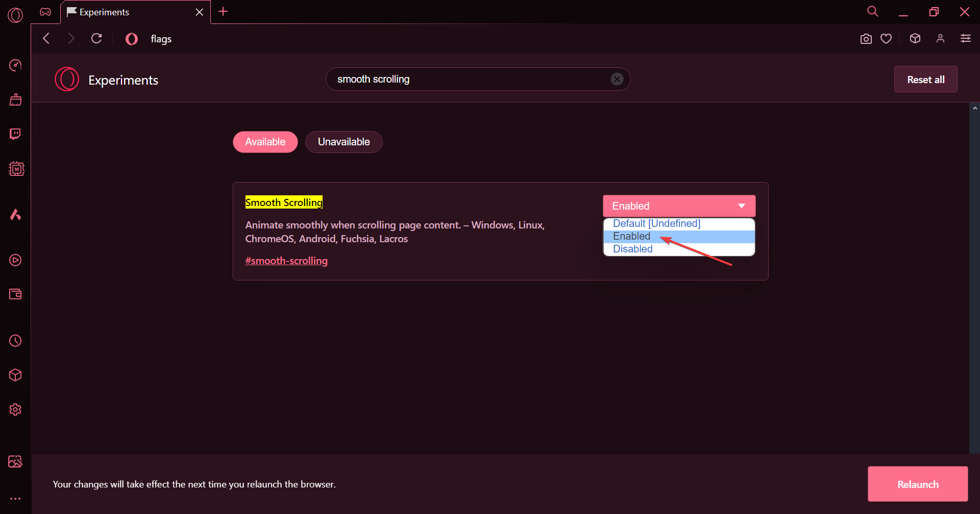Viewport: 980px width, 514px height.
Task: Open the profile account icon
Action: point(940,38)
